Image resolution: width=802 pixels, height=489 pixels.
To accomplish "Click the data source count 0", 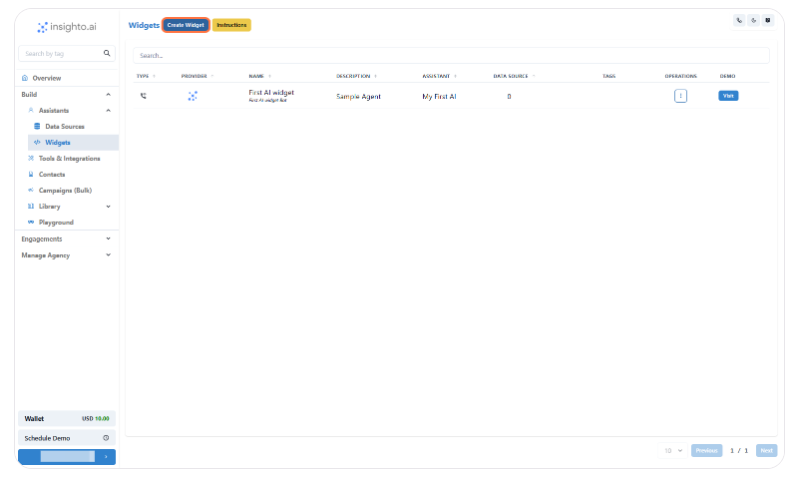I will (x=509, y=97).
